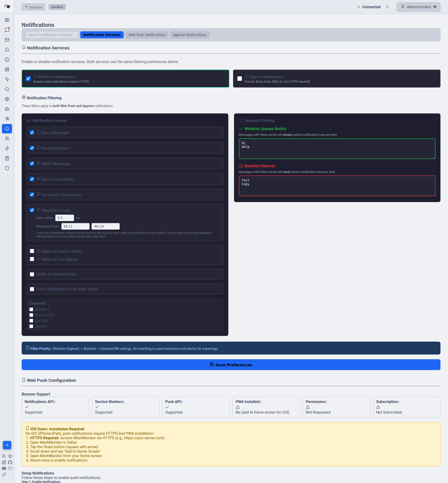
Task: Enable the Apprise Notifications service checkbox
Action: pyautogui.click(x=239, y=79)
